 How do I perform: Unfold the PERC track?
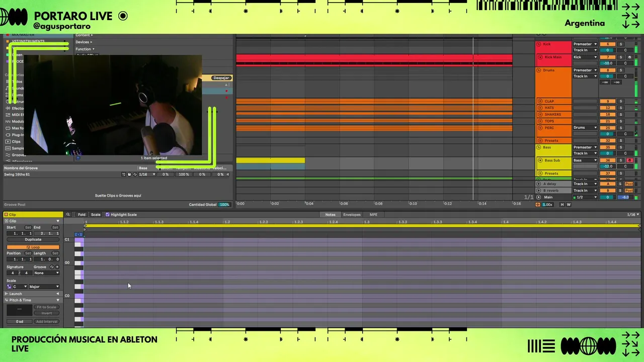tap(540, 128)
